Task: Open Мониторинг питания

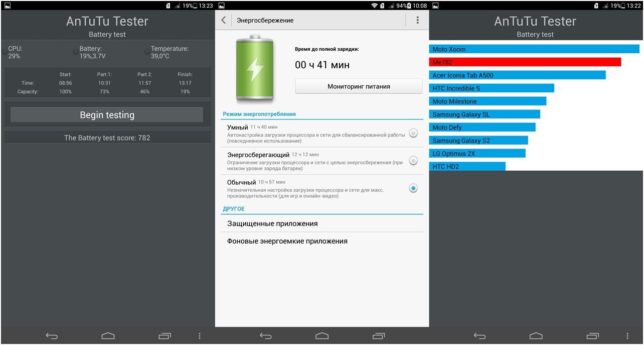Action: 358,86
